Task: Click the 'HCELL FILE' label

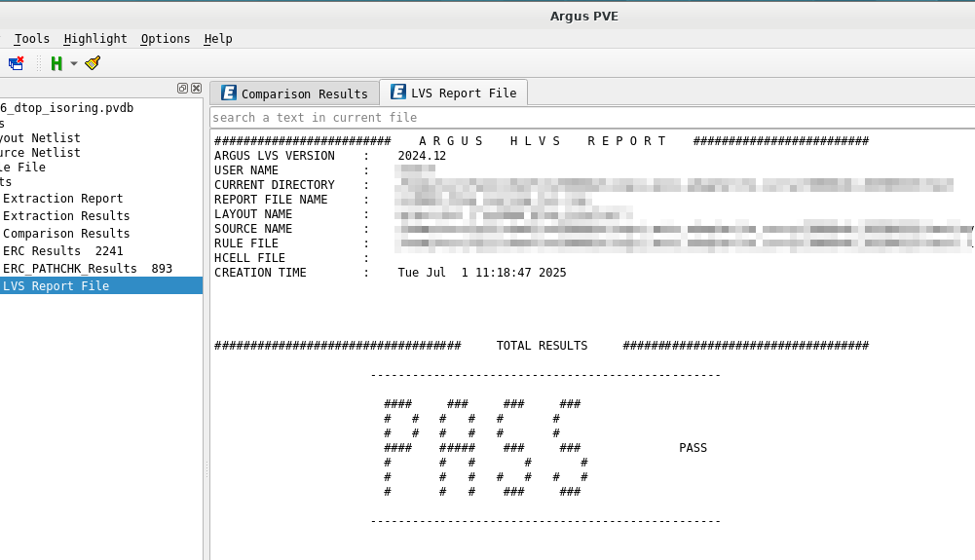Action: point(250,258)
